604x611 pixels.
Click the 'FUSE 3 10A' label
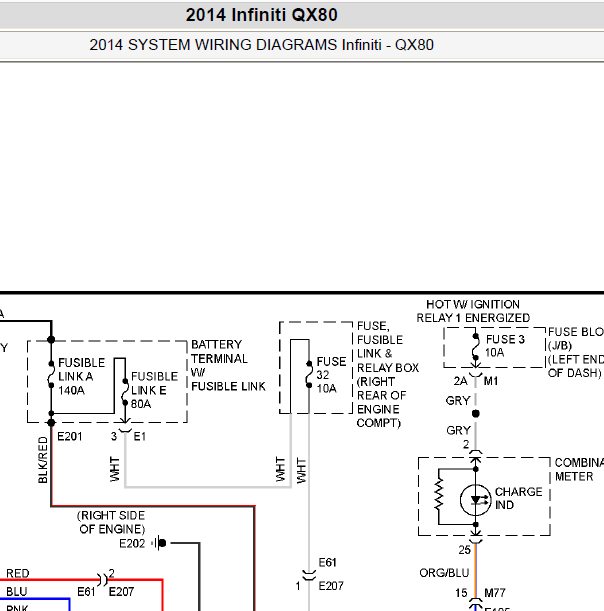pyautogui.click(x=505, y=346)
